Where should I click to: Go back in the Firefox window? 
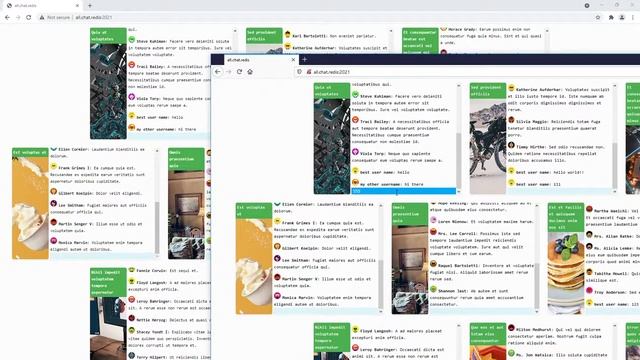point(218,71)
